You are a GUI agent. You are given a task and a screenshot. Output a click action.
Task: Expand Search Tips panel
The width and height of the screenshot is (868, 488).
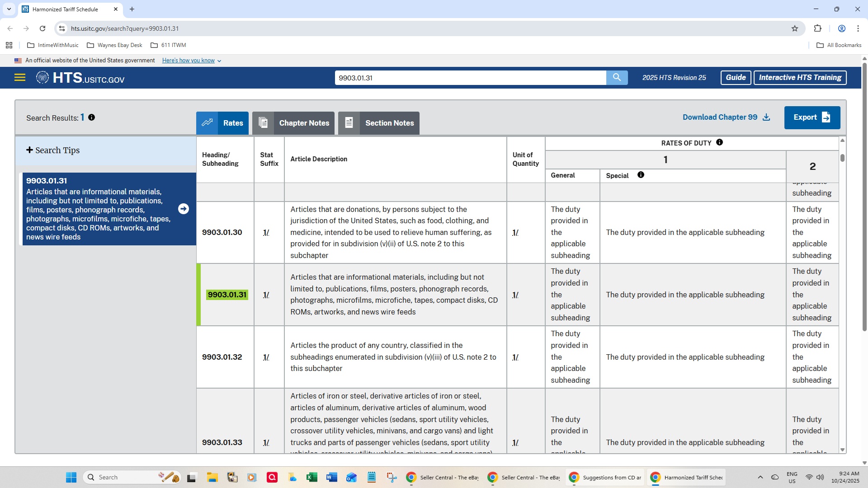point(53,150)
